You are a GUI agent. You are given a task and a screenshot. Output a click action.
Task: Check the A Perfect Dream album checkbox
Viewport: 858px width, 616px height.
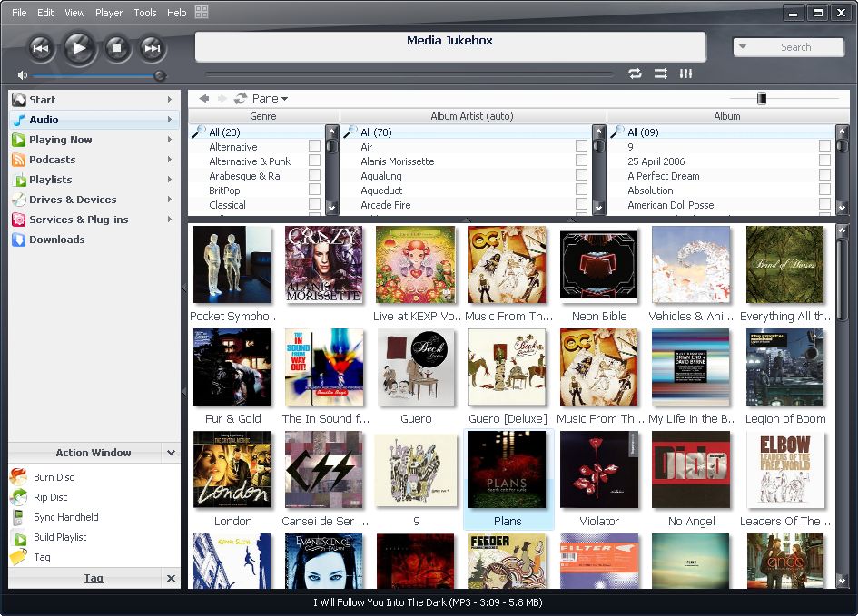[824, 175]
